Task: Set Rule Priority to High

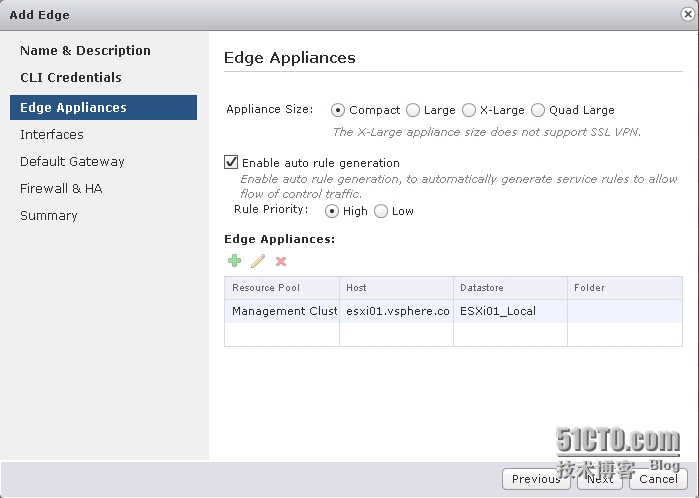Action: [332, 211]
